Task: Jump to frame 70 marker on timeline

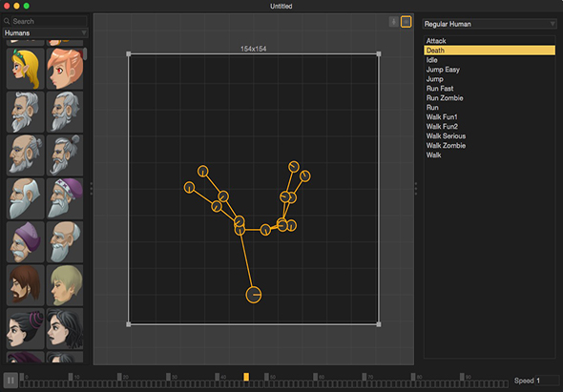Action: 365,377
